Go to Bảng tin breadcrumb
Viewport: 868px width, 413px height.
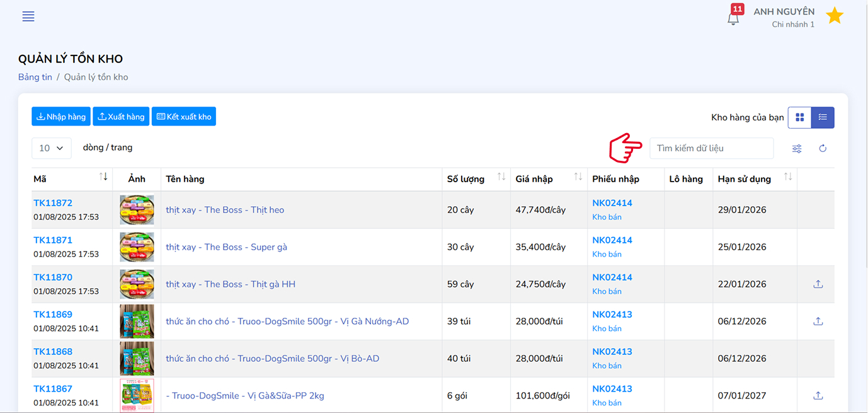click(x=35, y=77)
